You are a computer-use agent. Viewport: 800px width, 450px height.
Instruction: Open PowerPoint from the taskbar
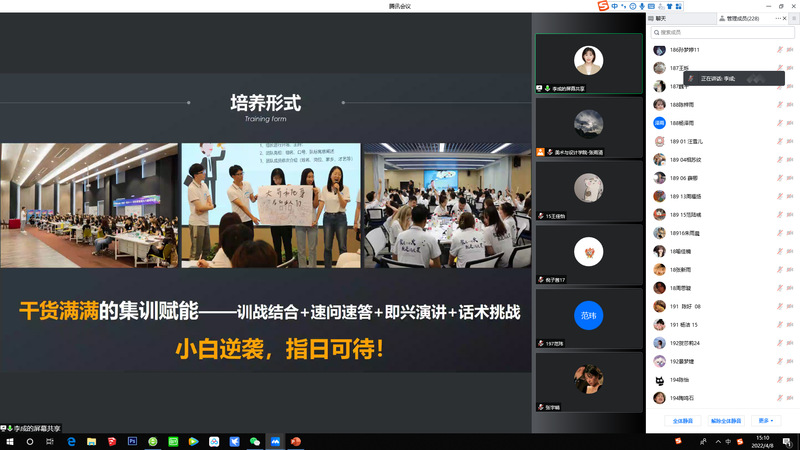point(295,441)
